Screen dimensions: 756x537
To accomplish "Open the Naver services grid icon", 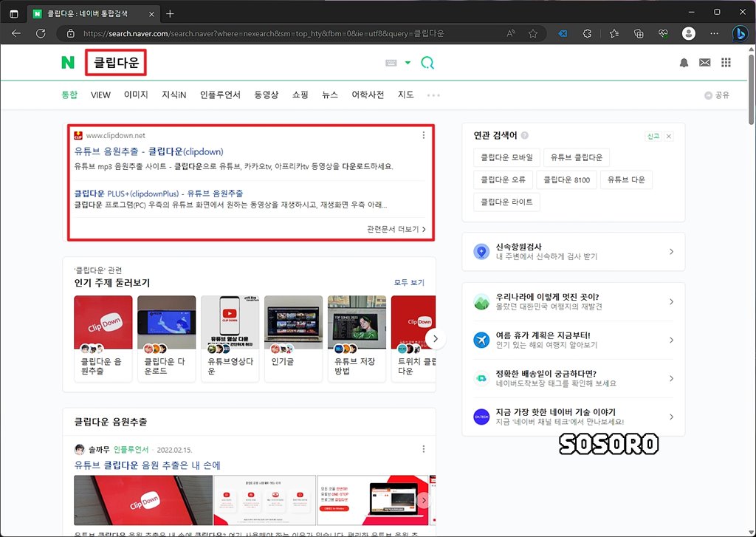I will point(726,63).
